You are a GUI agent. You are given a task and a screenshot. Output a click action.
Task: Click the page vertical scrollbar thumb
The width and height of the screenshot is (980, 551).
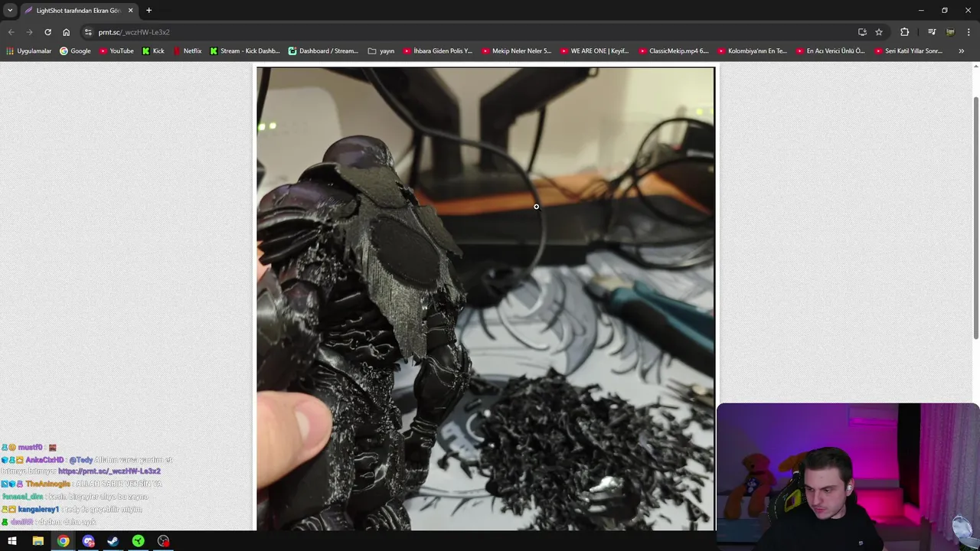click(x=975, y=218)
